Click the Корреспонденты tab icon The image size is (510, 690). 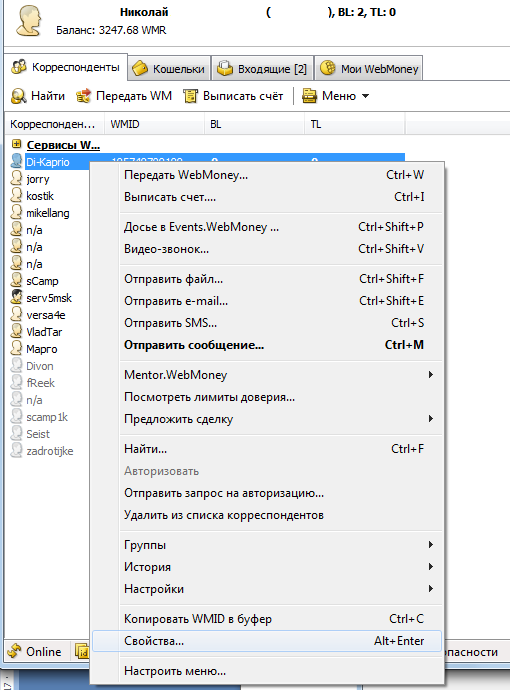[19, 67]
